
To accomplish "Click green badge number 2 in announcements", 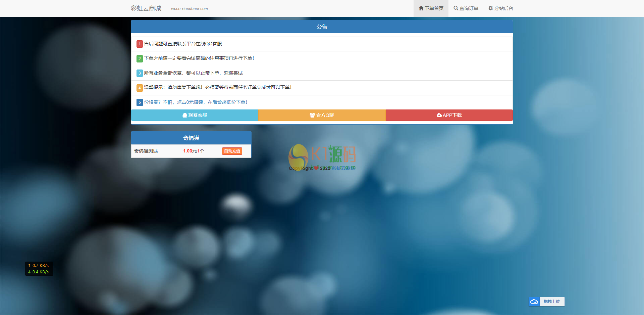I will 140,59.
